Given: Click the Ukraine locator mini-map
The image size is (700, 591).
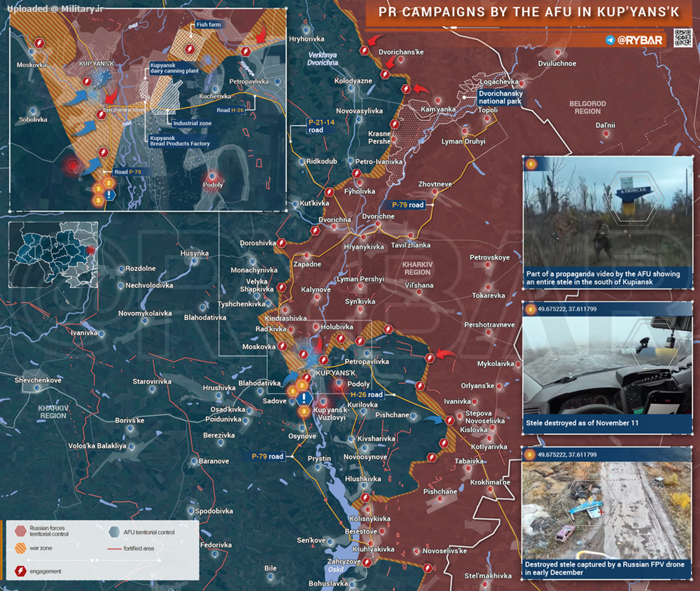Looking at the screenshot, I should tap(55, 256).
